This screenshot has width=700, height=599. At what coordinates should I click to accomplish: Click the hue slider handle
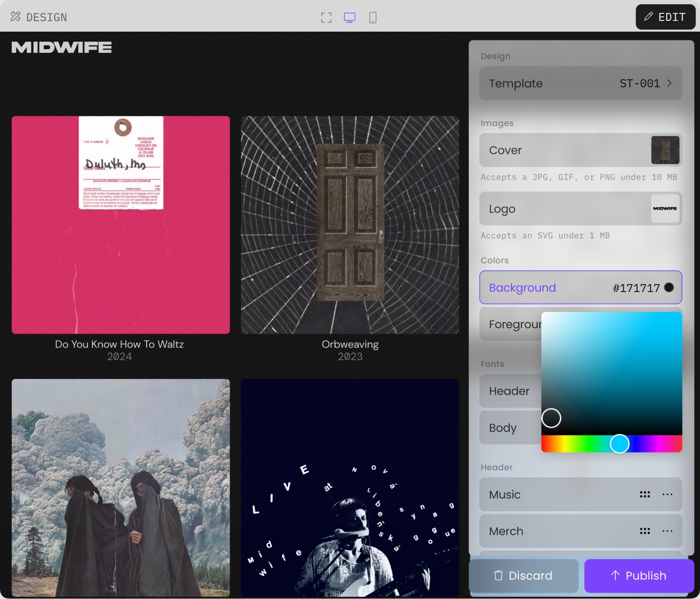tap(619, 443)
